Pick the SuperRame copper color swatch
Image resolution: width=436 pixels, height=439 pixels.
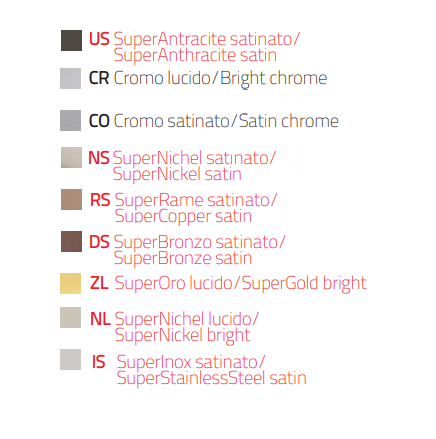point(71,199)
